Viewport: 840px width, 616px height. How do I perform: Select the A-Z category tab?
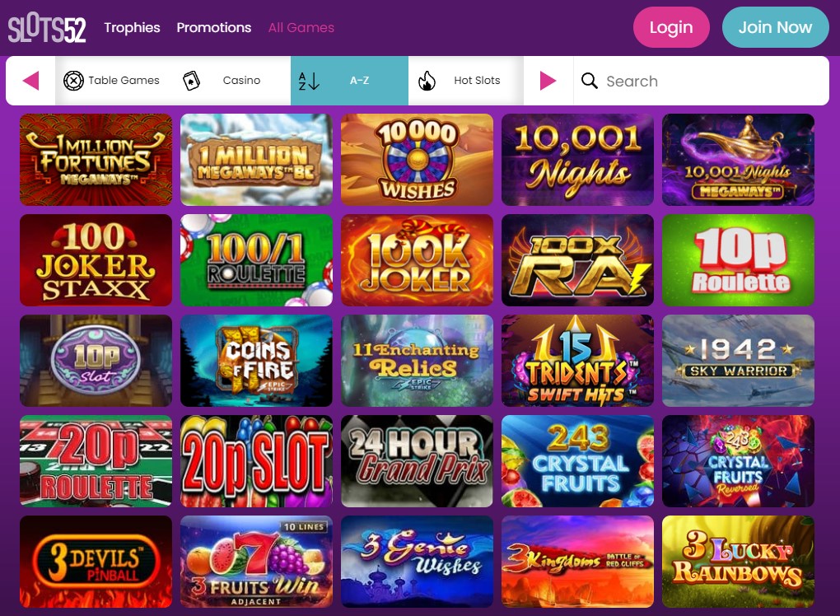[349, 81]
